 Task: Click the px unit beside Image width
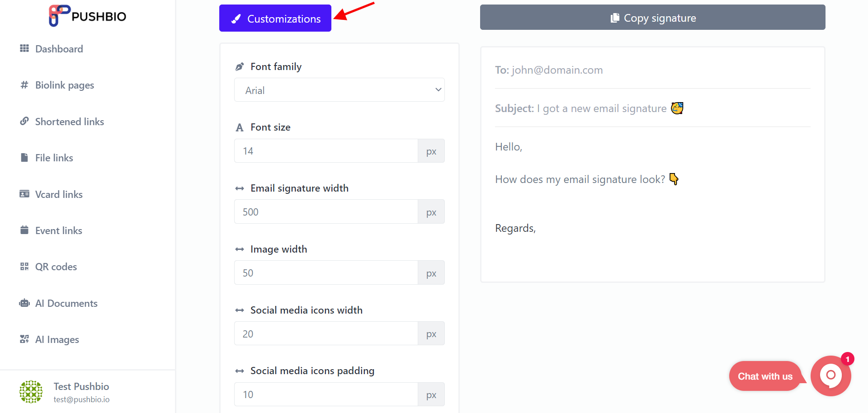(x=431, y=273)
